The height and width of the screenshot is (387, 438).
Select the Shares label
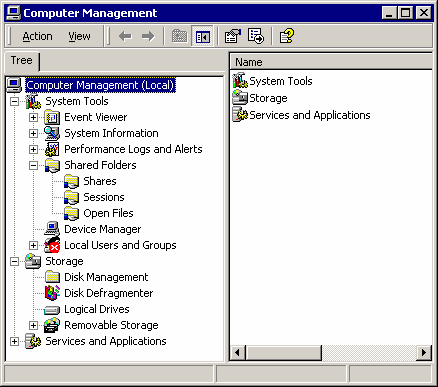pos(100,181)
